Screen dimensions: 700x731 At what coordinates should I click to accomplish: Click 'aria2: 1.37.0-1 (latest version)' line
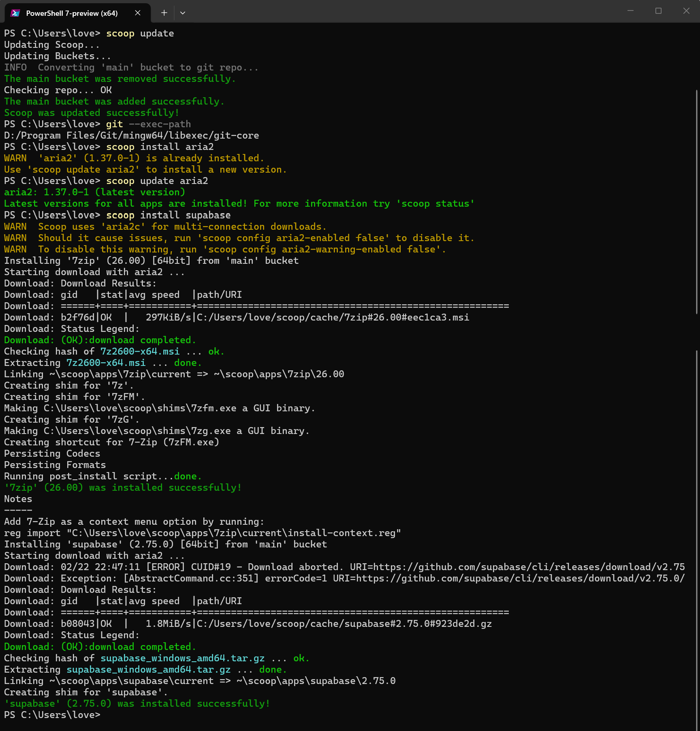click(94, 192)
